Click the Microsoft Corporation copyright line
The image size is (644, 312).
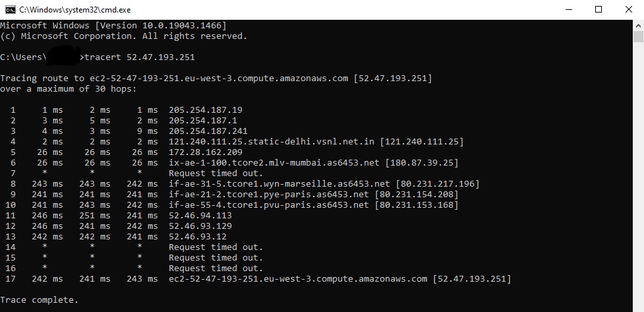click(x=124, y=36)
